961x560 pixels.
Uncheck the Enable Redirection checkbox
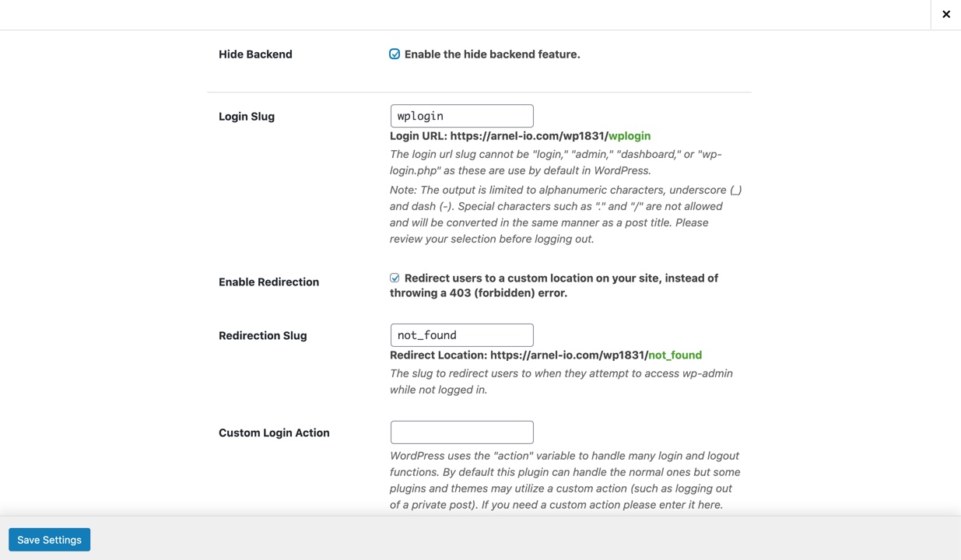[x=395, y=278]
